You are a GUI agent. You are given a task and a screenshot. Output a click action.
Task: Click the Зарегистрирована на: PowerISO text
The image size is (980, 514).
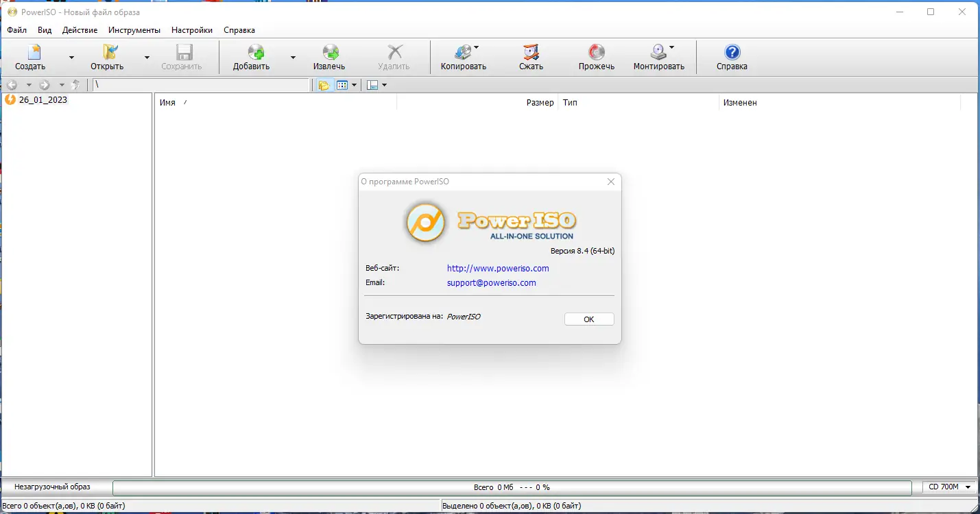pyautogui.click(x=423, y=317)
